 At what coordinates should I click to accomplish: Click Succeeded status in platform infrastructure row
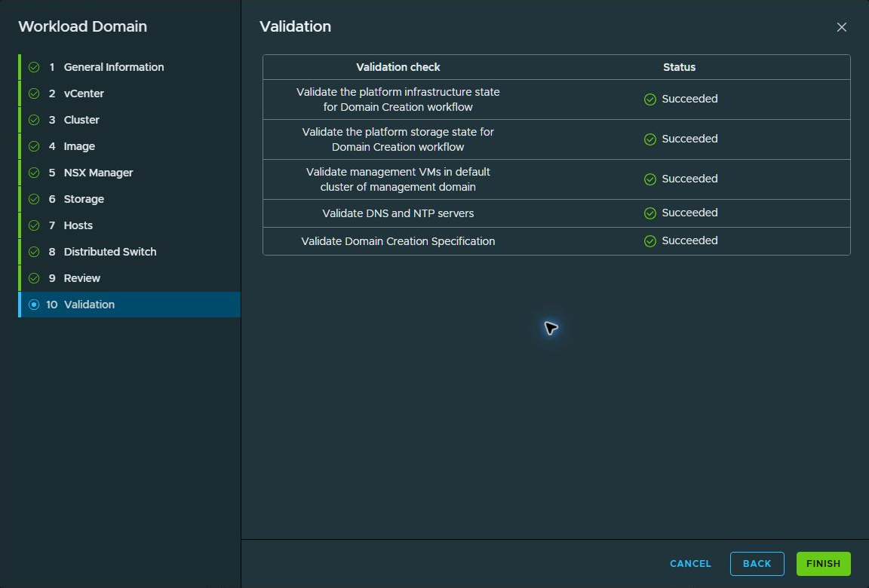(x=689, y=99)
